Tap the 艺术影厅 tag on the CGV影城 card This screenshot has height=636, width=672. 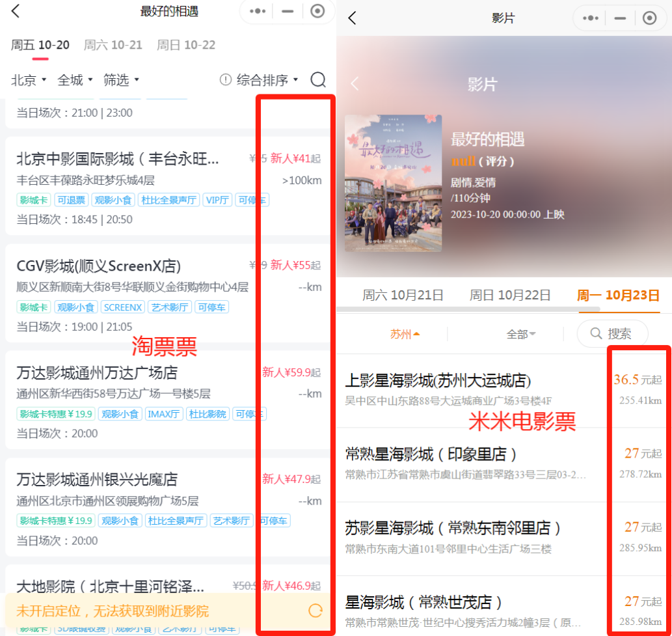(x=170, y=307)
